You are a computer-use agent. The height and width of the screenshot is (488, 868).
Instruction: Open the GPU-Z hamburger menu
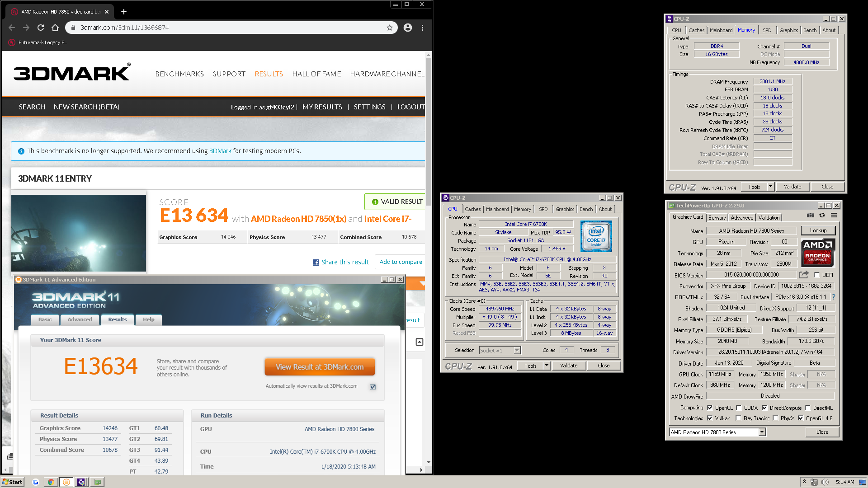pyautogui.click(x=834, y=216)
